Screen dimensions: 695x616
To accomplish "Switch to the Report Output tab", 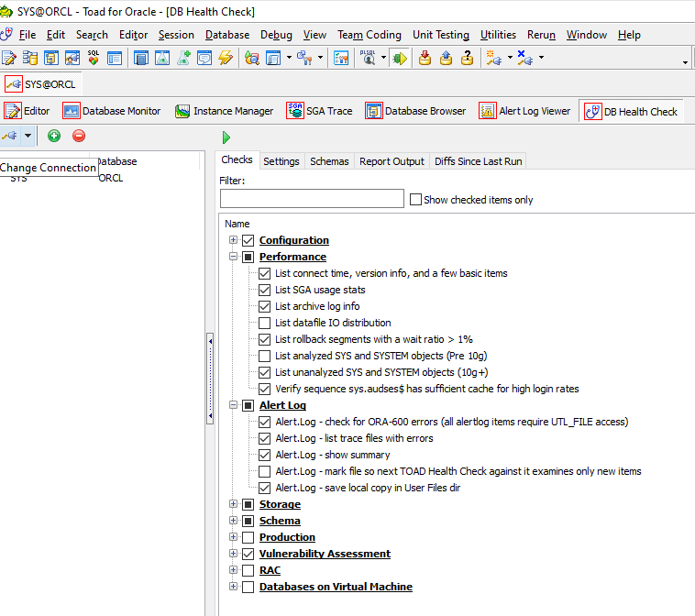I will 392,161.
